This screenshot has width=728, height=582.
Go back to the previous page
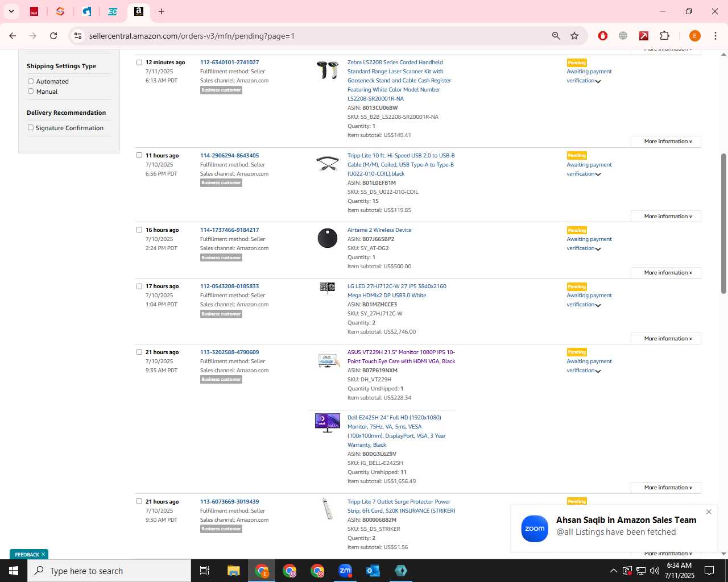(13, 36)
